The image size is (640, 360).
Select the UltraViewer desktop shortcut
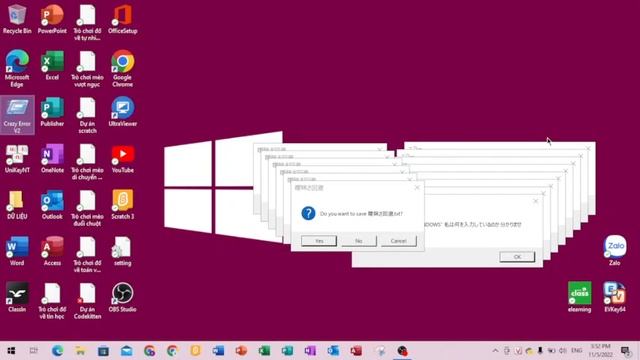[x=122, y=112]
